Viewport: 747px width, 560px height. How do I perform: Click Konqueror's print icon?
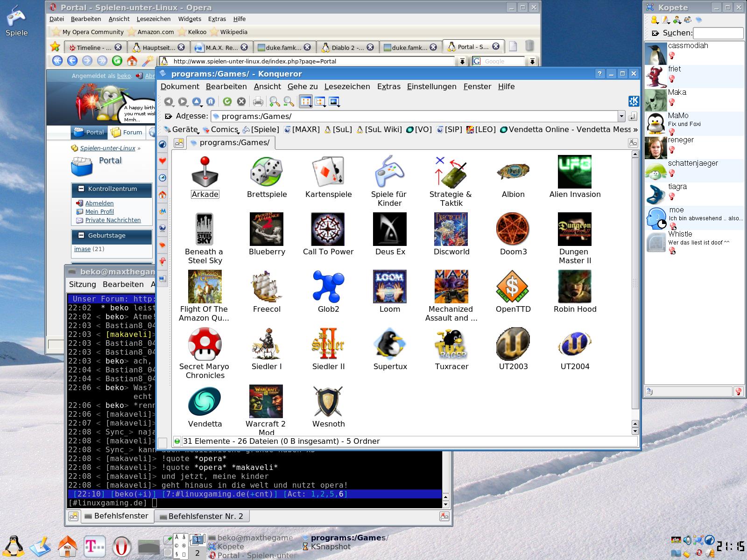(258, 101)
